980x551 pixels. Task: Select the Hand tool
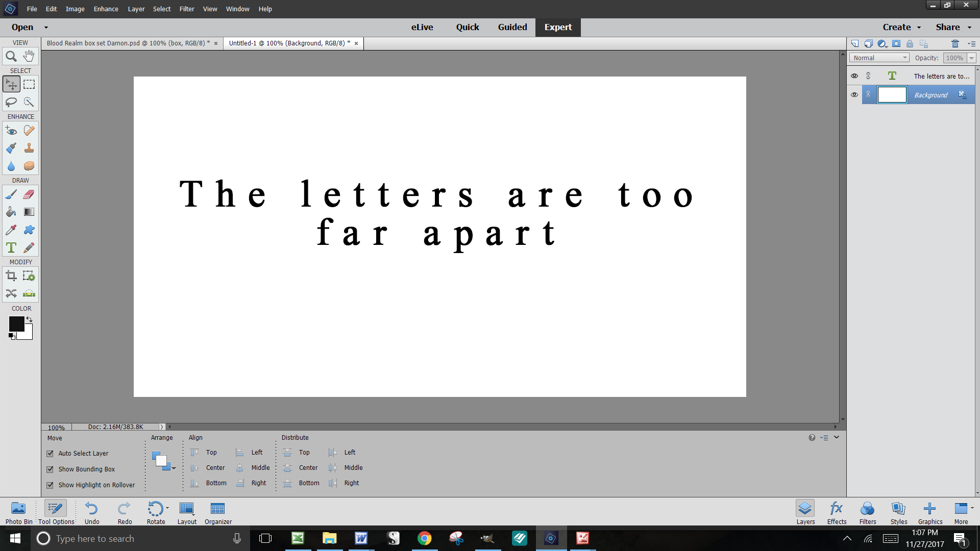29,56
